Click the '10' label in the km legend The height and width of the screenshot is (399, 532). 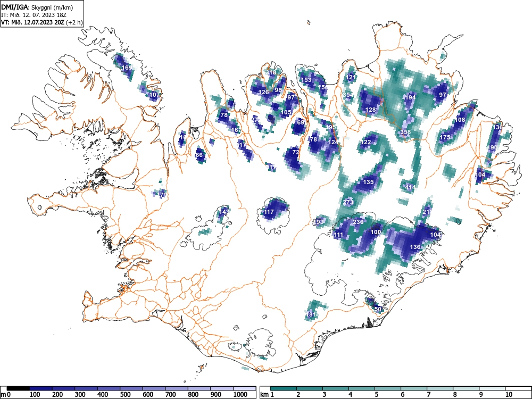coord(509,395)
